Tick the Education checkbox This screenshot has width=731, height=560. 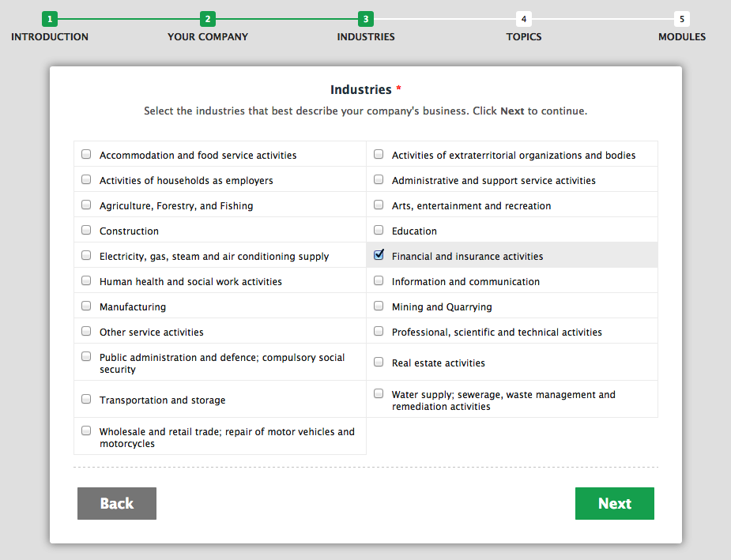tap(379, 231)
